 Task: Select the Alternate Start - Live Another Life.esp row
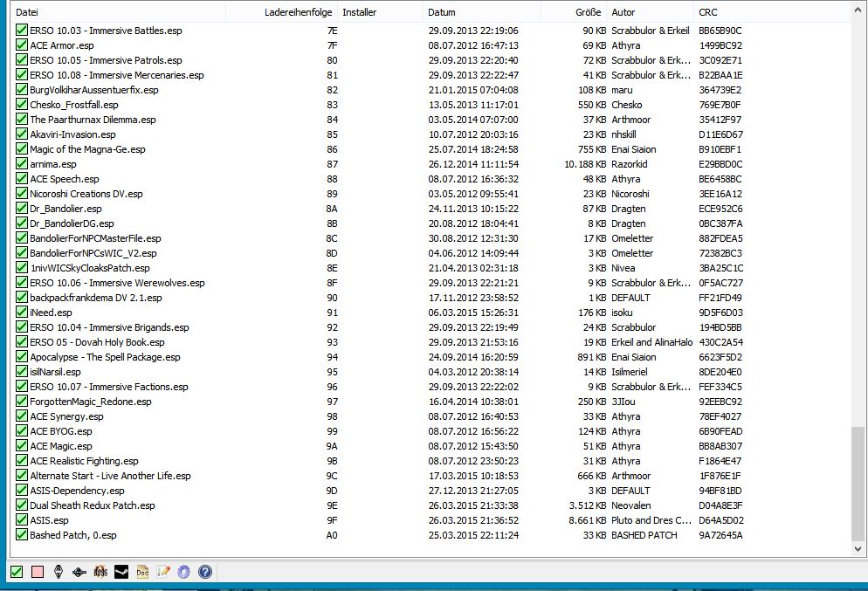[x=110, y=476]
